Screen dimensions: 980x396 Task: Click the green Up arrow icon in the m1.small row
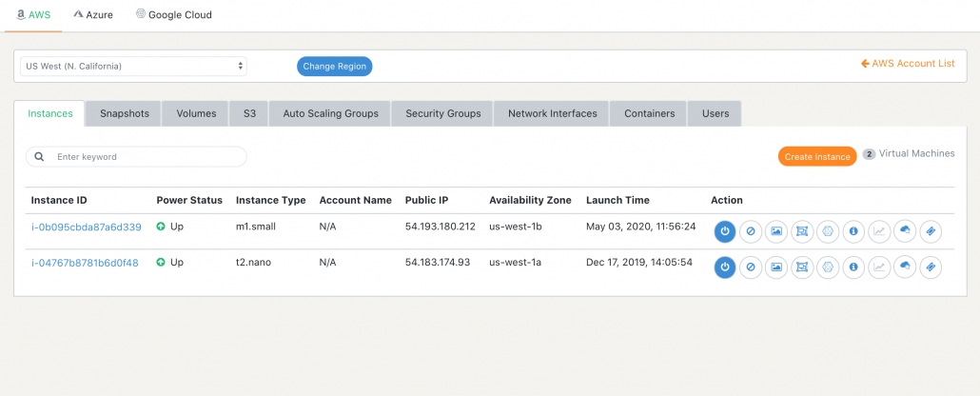[x=161, y=227]
